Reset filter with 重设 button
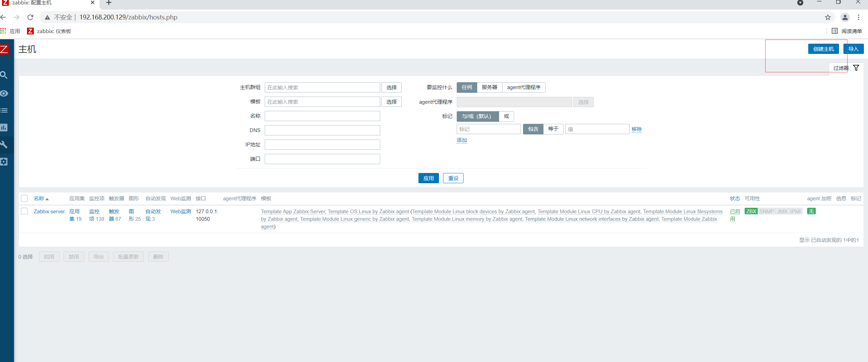The image size is (868, 362). (453, 178)
